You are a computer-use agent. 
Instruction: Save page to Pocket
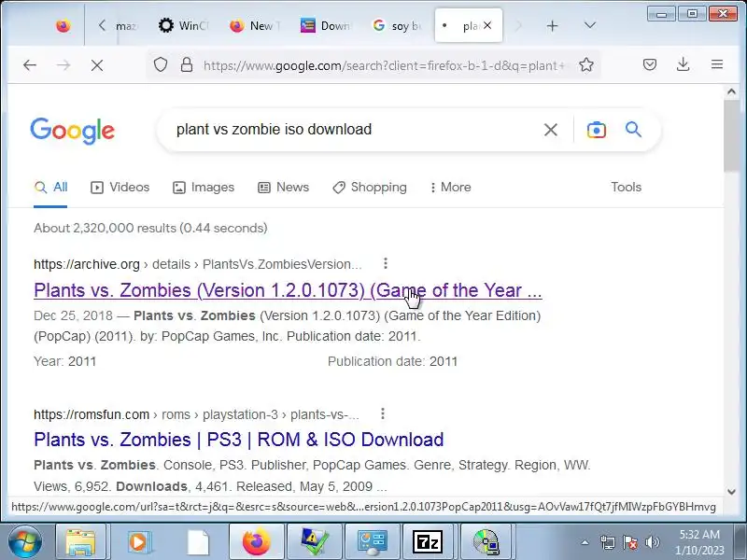coord(649,64)
